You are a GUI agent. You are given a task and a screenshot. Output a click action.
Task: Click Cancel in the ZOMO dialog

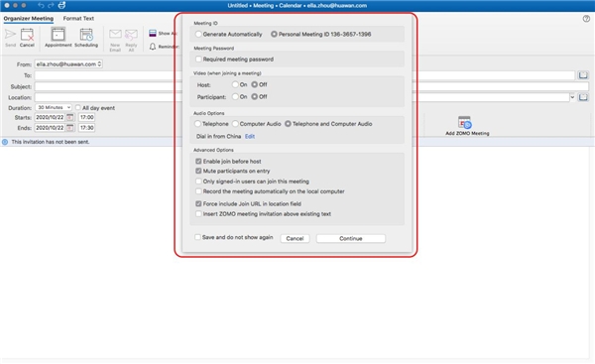[x=295, y=238]
